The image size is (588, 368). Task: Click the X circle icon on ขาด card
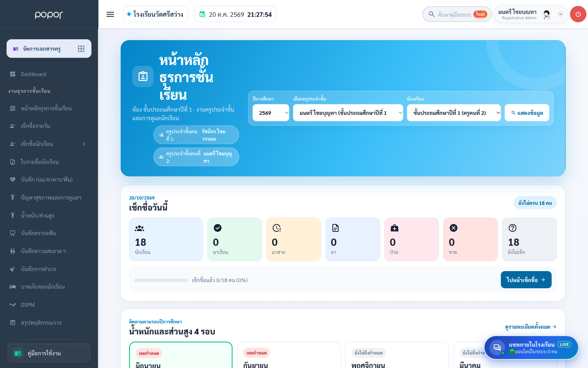tap(453, 228)
